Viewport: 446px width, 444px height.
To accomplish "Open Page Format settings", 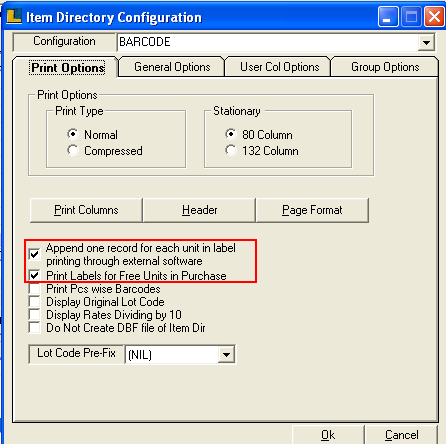I will (x=312, y=210).
